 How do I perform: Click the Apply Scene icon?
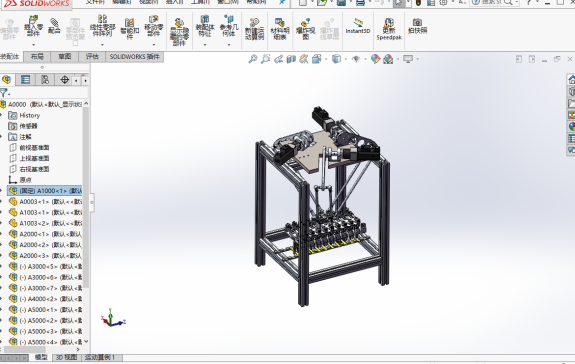point(388,59)
